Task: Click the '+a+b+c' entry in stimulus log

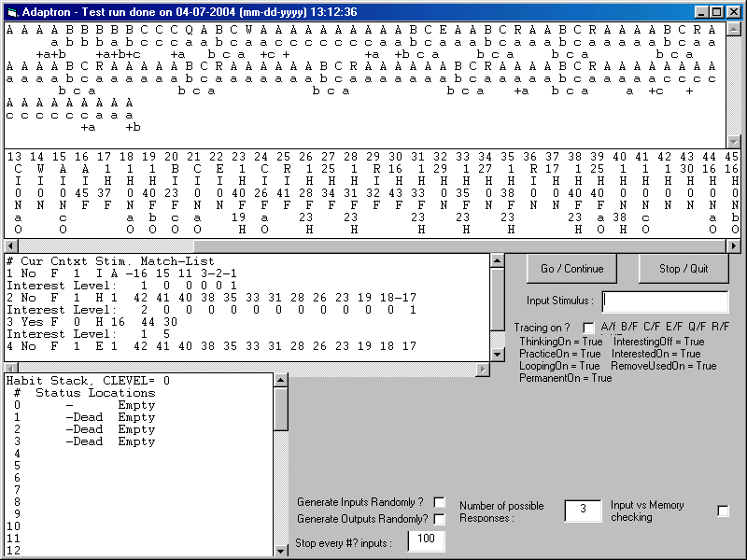Action: (x=119, y=54)
